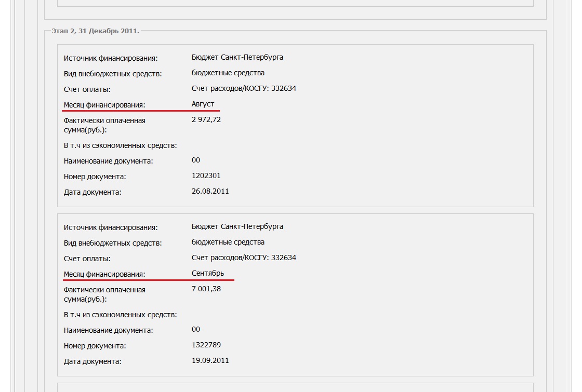Click "Бюджет Санкт-Петербурга" in the Август block
The height and width of the screenshot is (392, 582).
(237, 58)
